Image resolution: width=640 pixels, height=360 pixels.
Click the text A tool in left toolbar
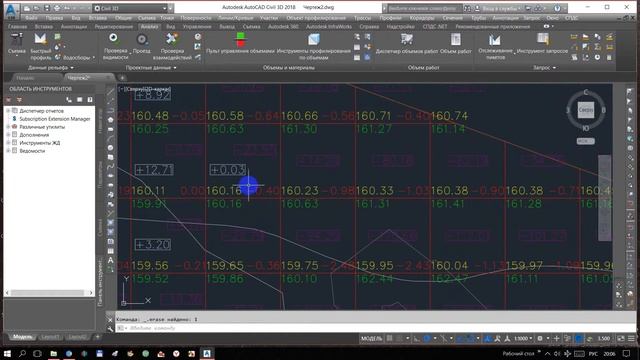point(110,260)
